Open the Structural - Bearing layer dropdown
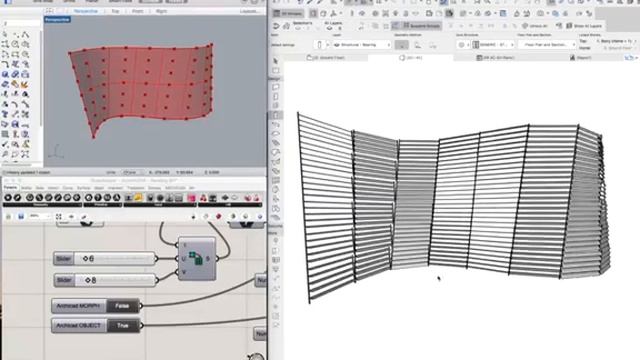 coord(361,44)
